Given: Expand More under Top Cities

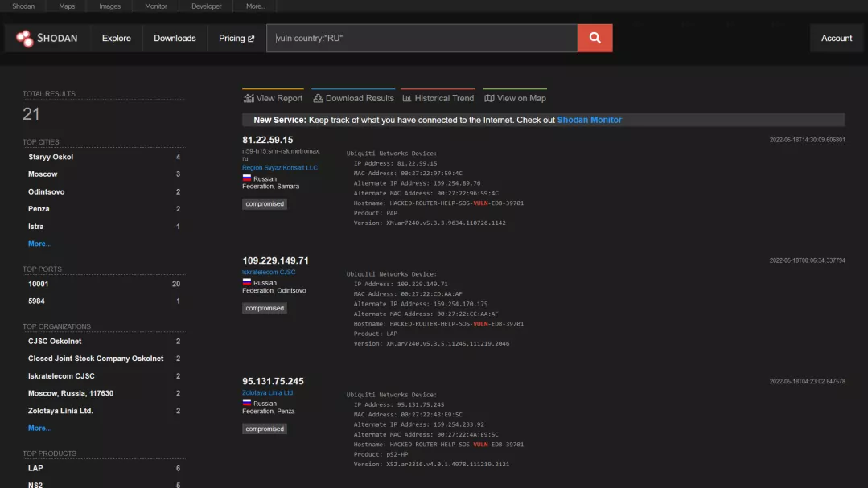Looking at the screenshot, I should tap(39, 244).
